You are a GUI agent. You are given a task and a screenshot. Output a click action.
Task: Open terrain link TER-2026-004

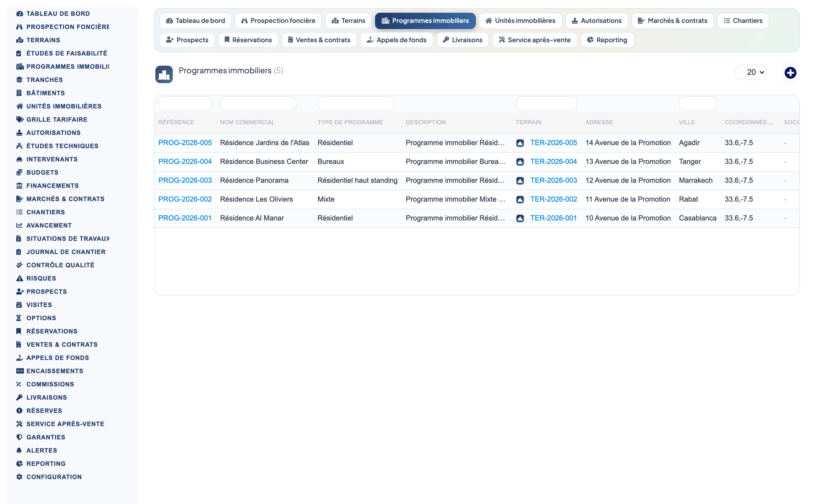pos(554,162)
